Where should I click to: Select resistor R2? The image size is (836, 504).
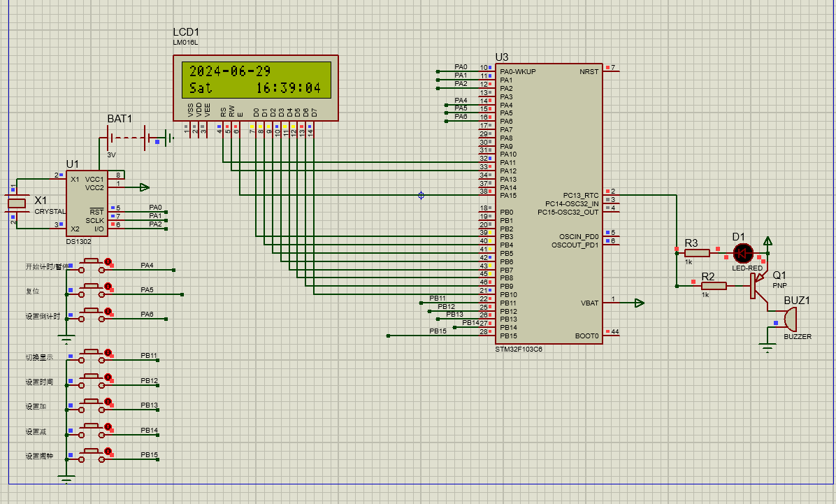click(x=714, y=286)
